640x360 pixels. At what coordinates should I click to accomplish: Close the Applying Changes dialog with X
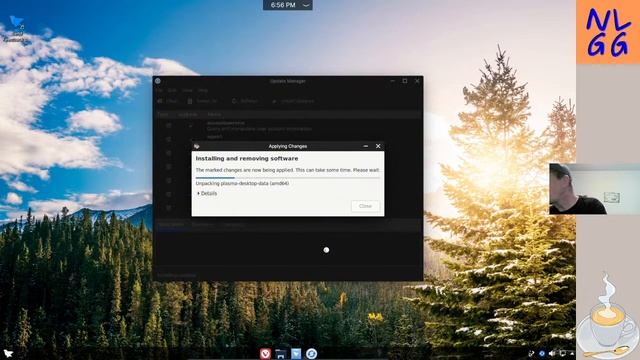point(378,146)
